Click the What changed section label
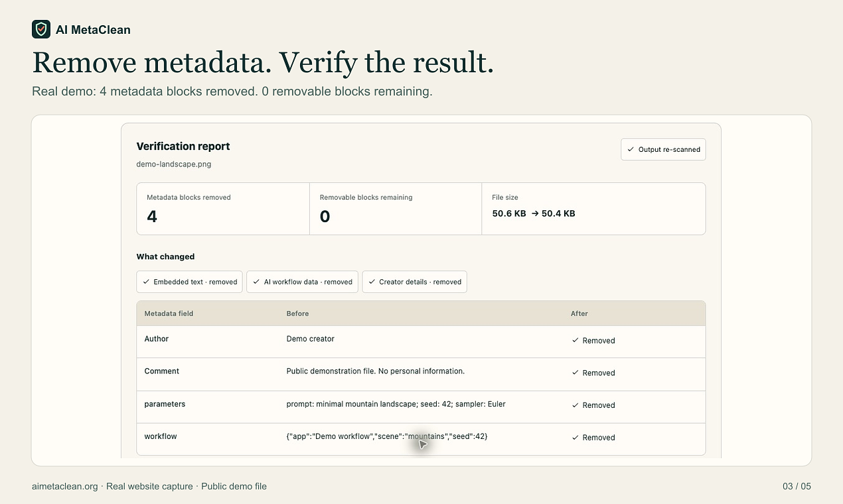 tap(165, 257)
